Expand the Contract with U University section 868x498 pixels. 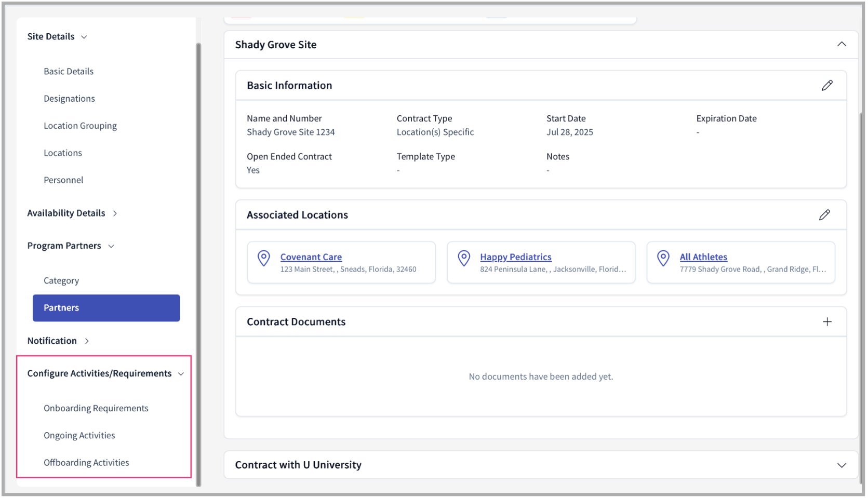pos(842,465)
